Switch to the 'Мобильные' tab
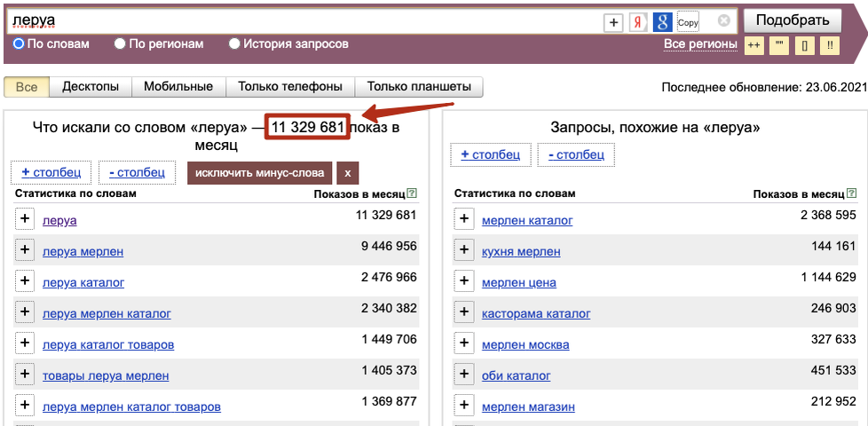Screen dimensions: 868x426 [178, 87]
